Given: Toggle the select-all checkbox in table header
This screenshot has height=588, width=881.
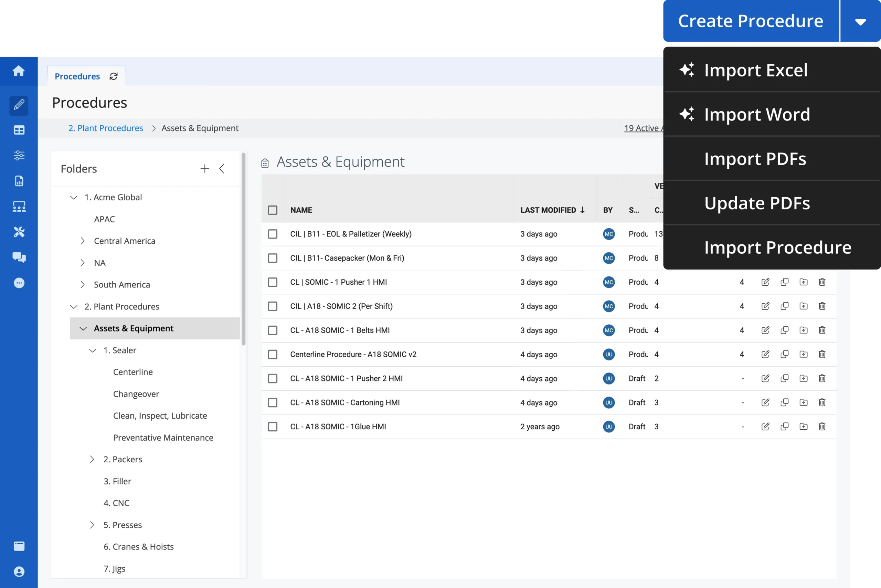Looking at the screenshot, I should pyautogui.click(x=274, y=209).
